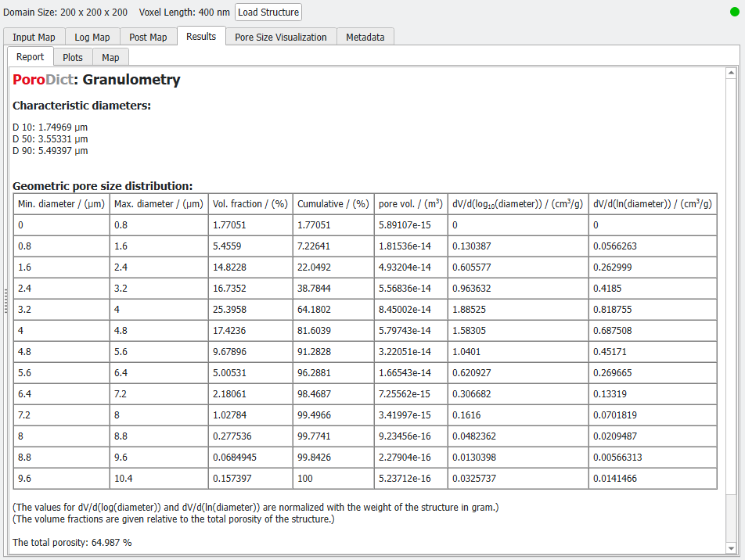The width and height of the screenshot is (745, 560).
Task: Click cumulative cell 22.0492
Action: pos(333,267)
